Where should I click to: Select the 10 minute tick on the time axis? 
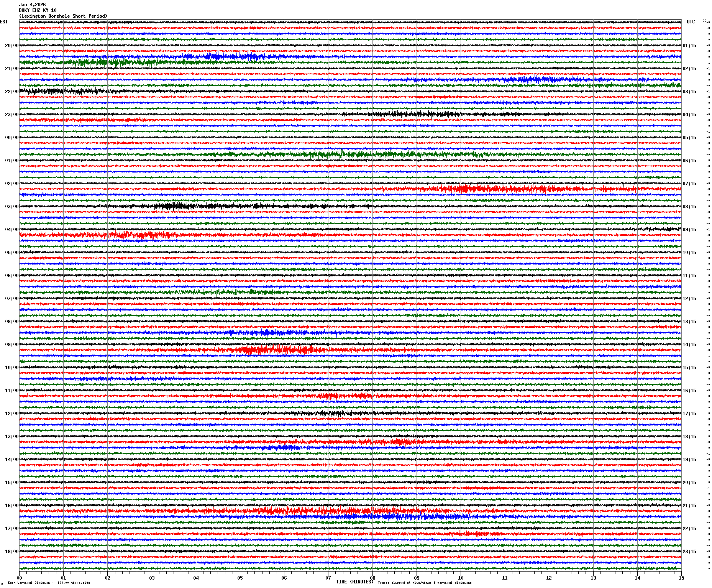tap(461, 578)
